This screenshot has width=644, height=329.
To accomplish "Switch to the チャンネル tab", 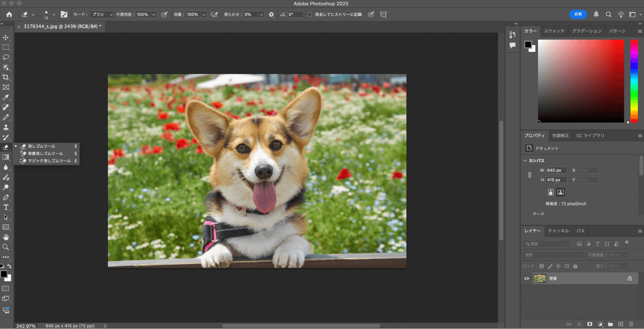I will point(558,231).
